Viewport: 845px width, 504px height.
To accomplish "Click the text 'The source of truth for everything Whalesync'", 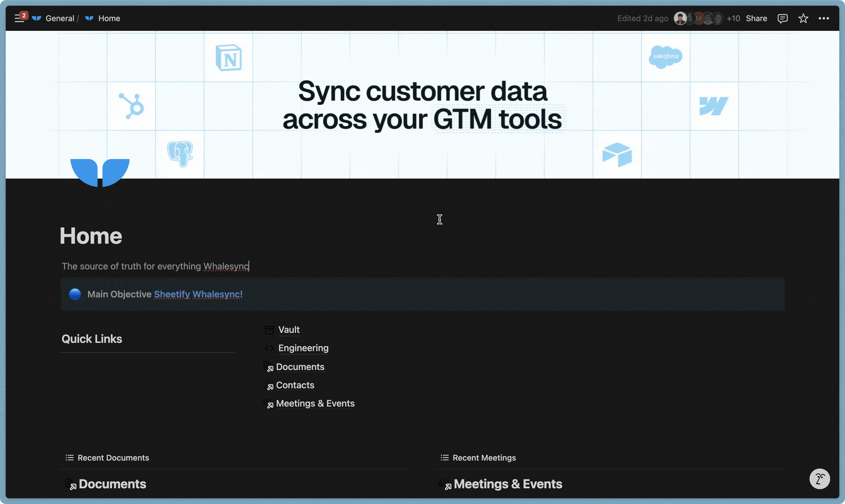I will [x=155, y=266].
